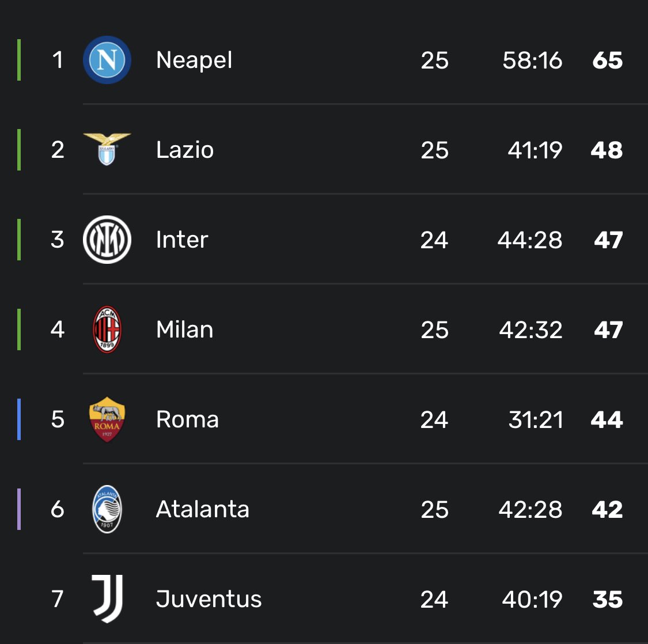Click the Juventus logo
Image resolution: width=648 pixels, height=644 pixels.
(x=107, y=599)
